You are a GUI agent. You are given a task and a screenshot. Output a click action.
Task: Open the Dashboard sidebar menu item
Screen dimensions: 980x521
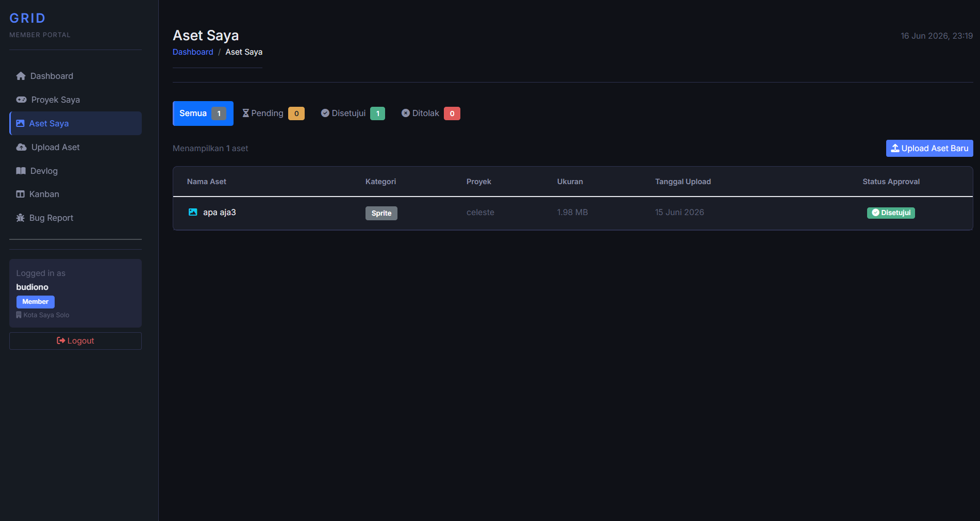tap(75, 76)
